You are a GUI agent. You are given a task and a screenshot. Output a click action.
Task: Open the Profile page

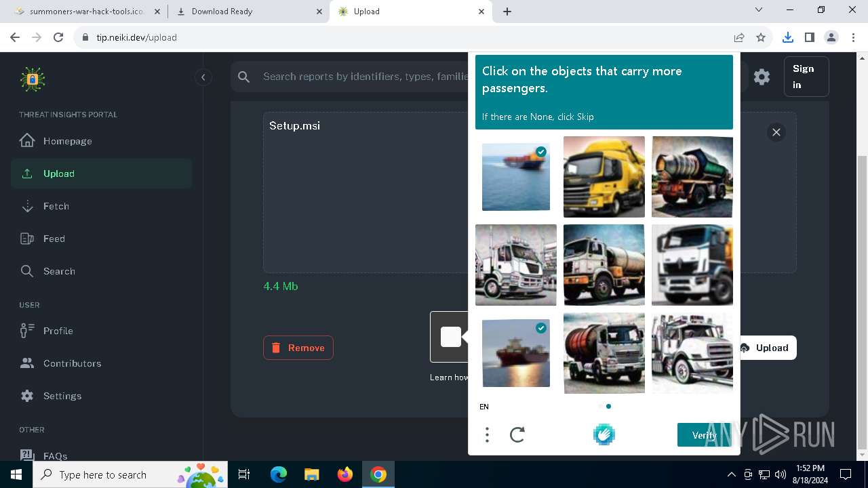[x=101, y=331]
